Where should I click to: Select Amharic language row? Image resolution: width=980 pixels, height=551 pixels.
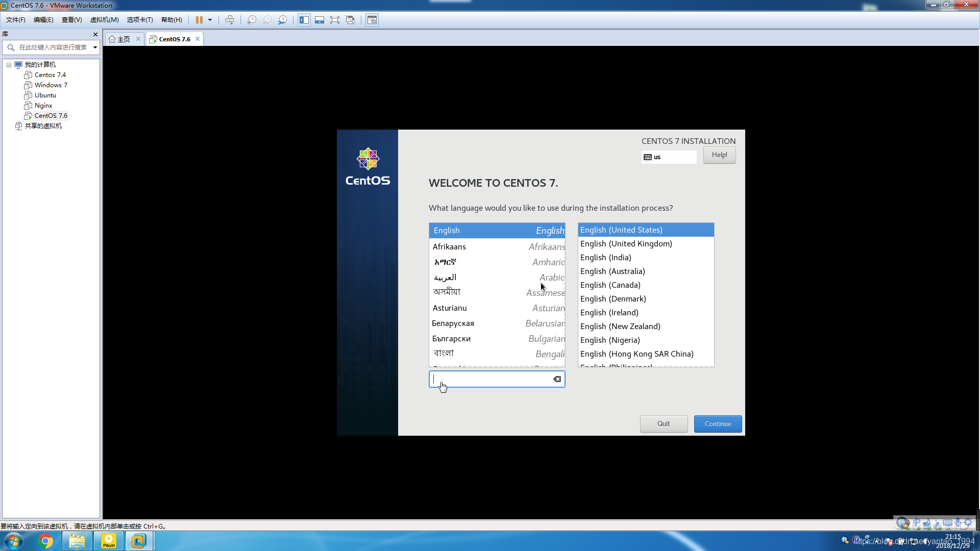click(497, 262)
